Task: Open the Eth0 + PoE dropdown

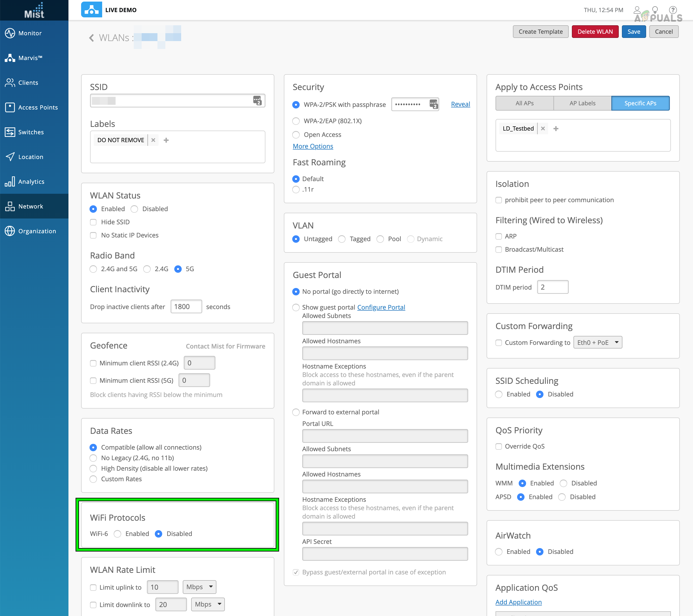Action: [597, 342]
